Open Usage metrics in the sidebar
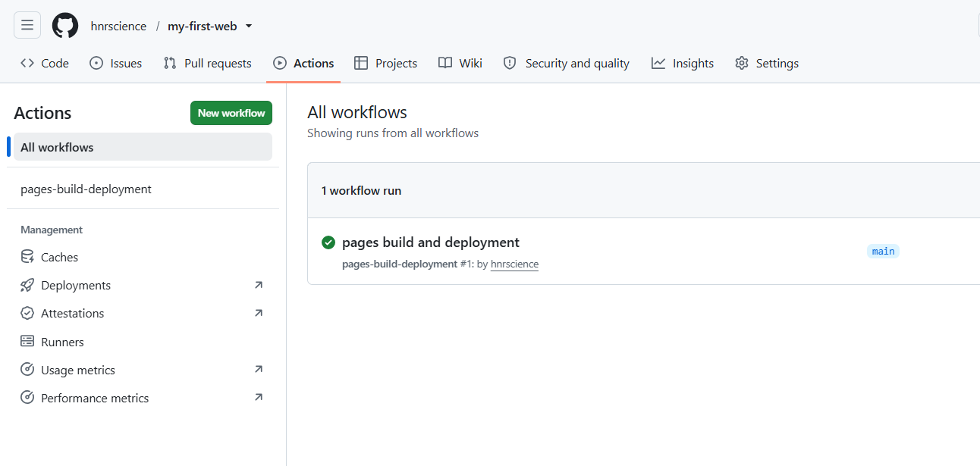 (143, 370)
